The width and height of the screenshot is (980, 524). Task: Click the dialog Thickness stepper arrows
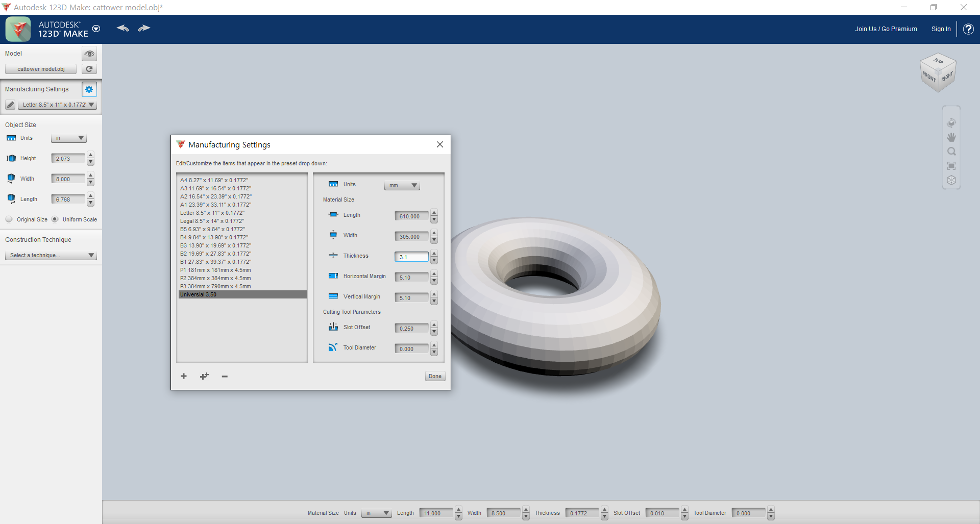434,257
